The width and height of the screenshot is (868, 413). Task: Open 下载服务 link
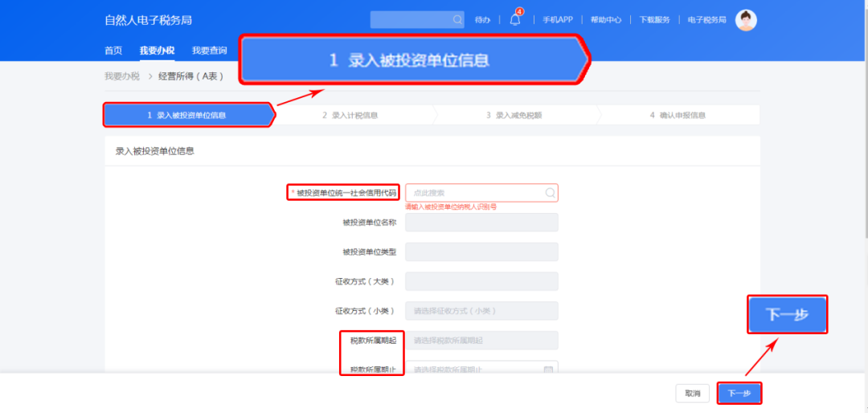(x=654, y=20)
